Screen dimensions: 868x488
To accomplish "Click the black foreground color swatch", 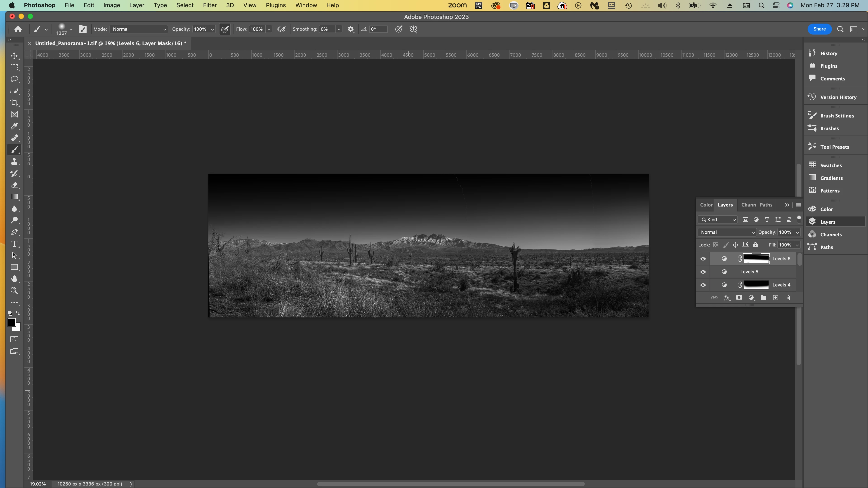I will [x=12, y=322].
